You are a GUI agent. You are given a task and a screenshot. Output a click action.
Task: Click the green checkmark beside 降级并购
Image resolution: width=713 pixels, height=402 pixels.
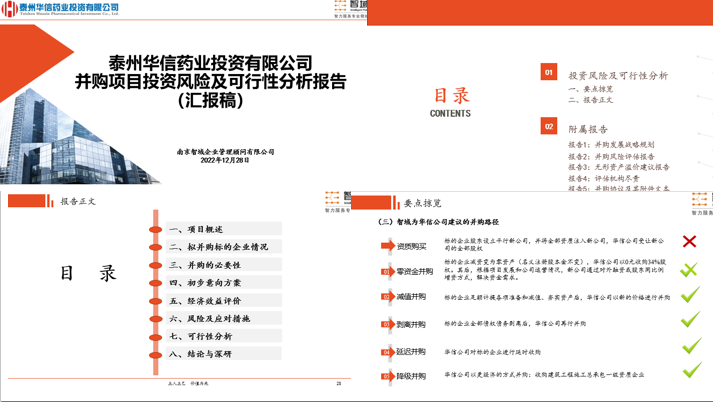pos(692,370)
